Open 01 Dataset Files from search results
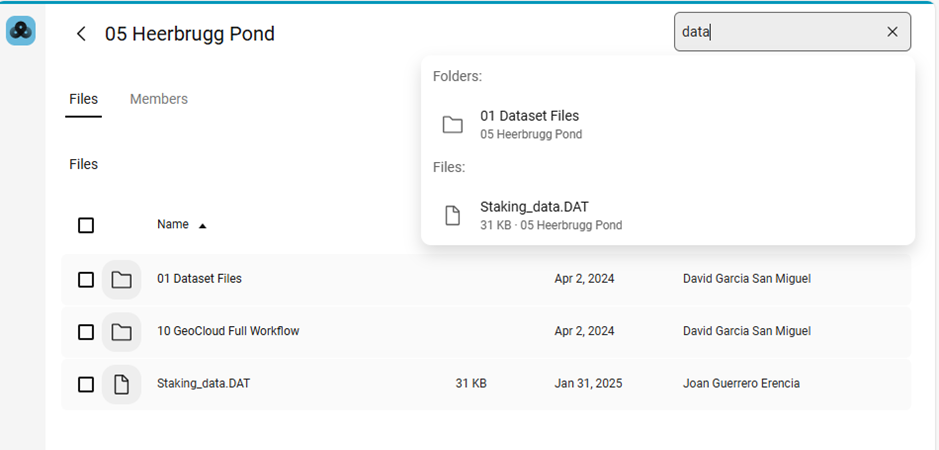The image size is (939, 450). point(529,116)
